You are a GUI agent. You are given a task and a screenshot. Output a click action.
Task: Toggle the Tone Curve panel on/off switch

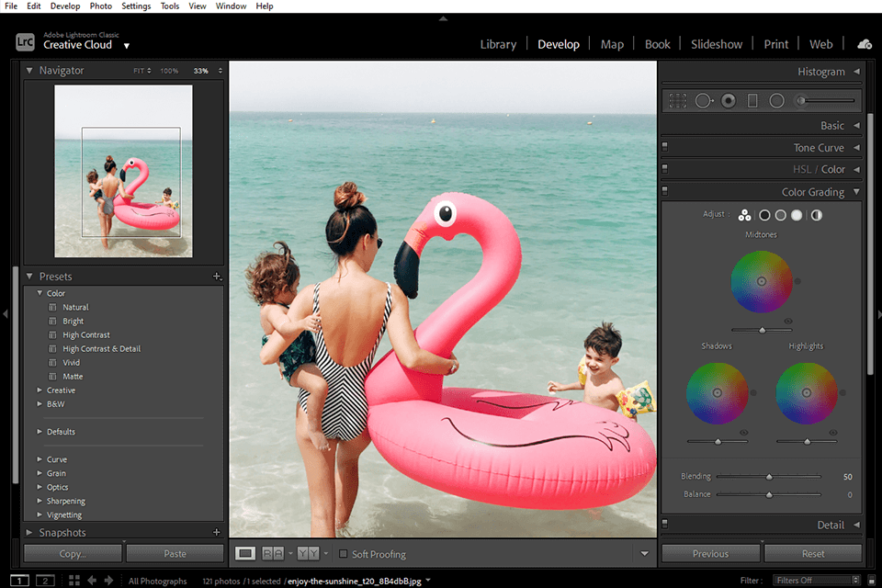click(665, 148)
